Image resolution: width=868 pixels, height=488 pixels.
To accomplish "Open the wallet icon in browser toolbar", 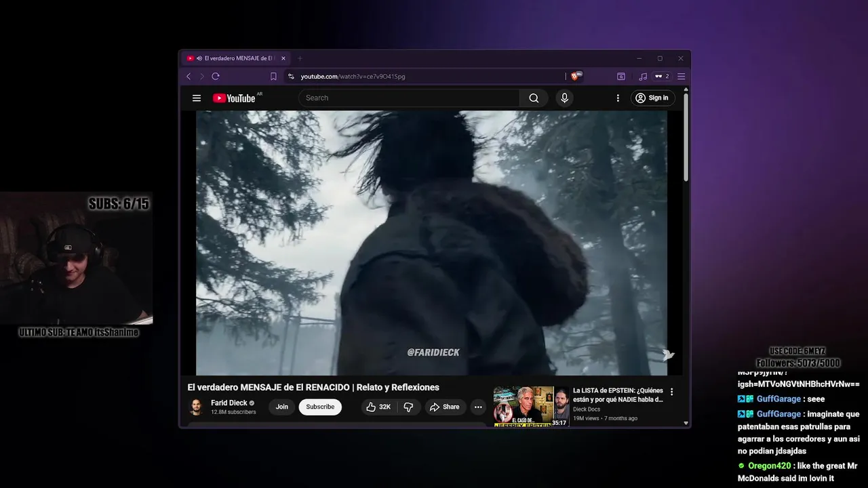I will (x=620, y=77).
